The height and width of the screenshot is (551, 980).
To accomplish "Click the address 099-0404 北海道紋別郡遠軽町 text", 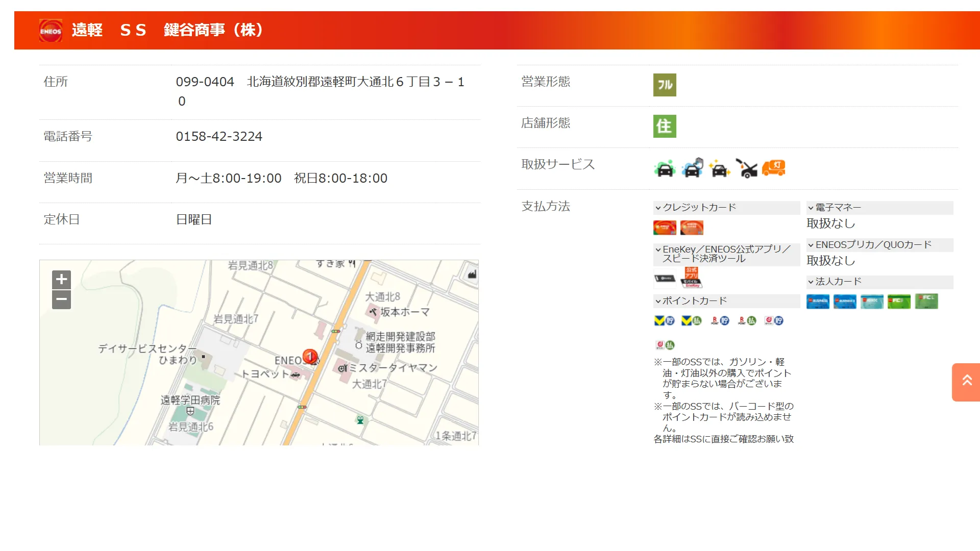I will [x=320, y=91].
